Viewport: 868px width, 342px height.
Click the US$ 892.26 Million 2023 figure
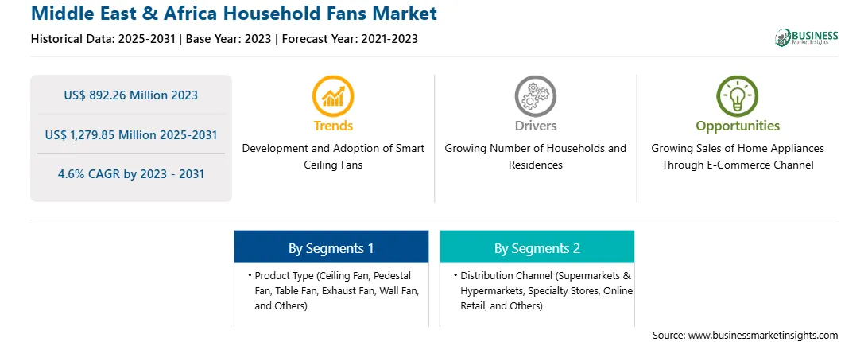pos(130,95)
